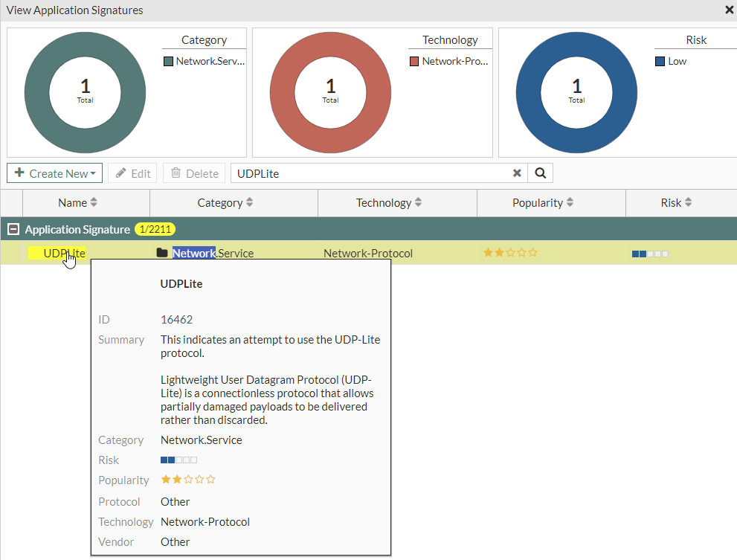This screenshot has height=560, width=737.
Task: Click the Network-Pro... legend swatch
Action: click(414, 62)
